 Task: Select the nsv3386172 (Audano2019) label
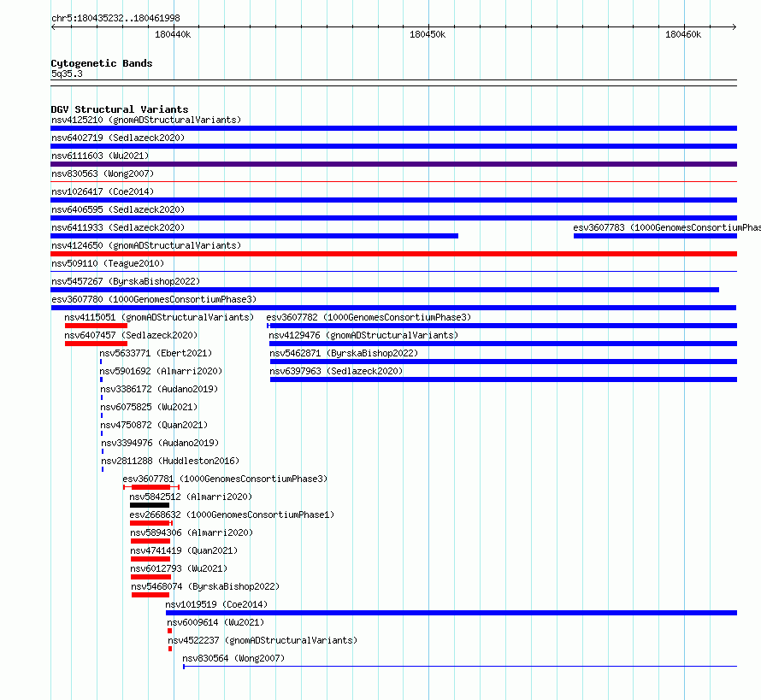[159, 389]
